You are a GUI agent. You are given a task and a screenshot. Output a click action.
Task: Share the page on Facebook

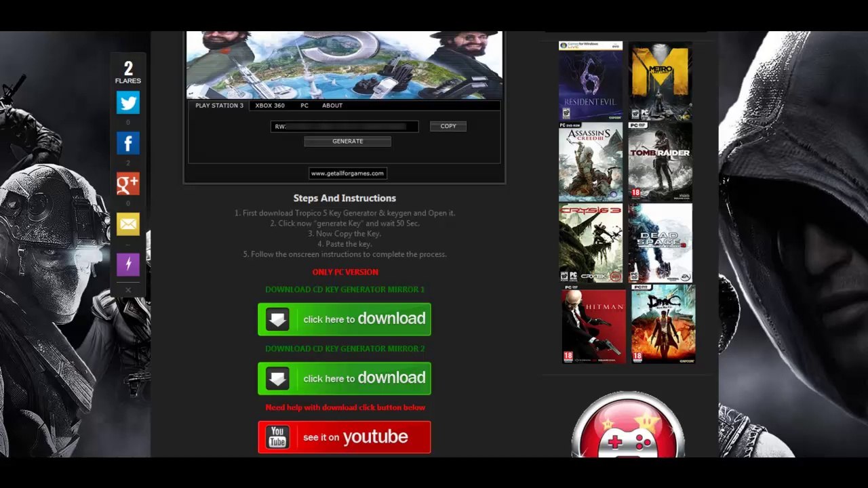point(128,143)
